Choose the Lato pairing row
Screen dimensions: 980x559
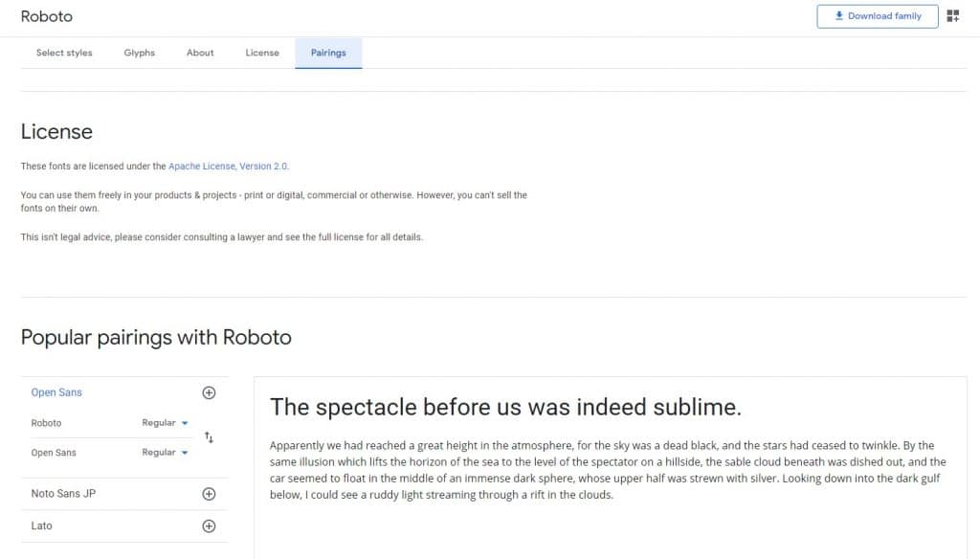(42, 525)
